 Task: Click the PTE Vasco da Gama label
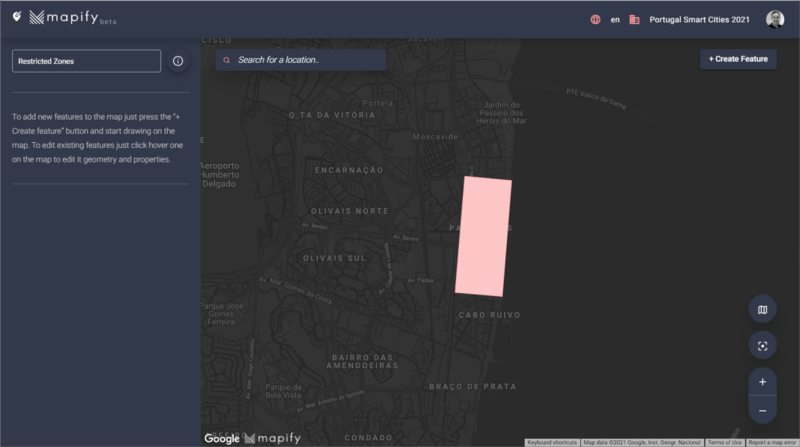[x=595, y=98]
